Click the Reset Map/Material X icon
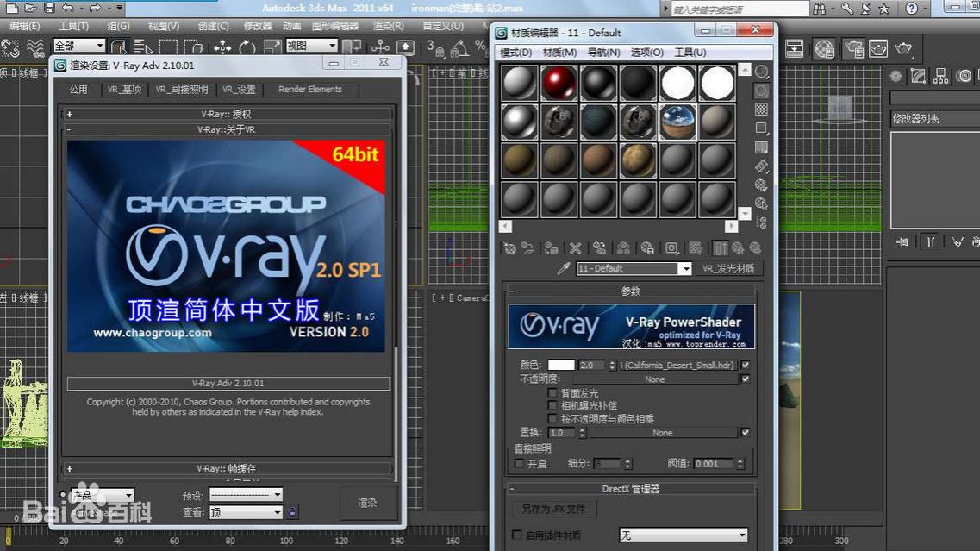 pyautogui.click(x=575, y=249)
